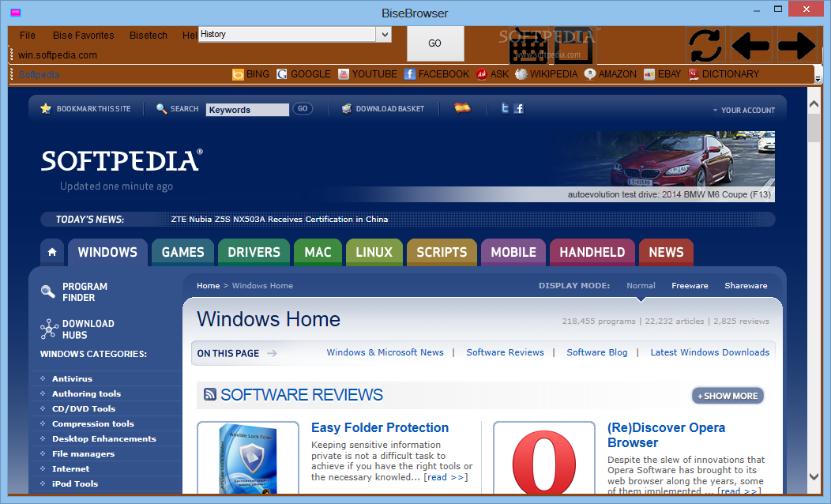Viewport: 831px width, 504px height.
Task: Click the Keywords search field
Action: point(247,110)
